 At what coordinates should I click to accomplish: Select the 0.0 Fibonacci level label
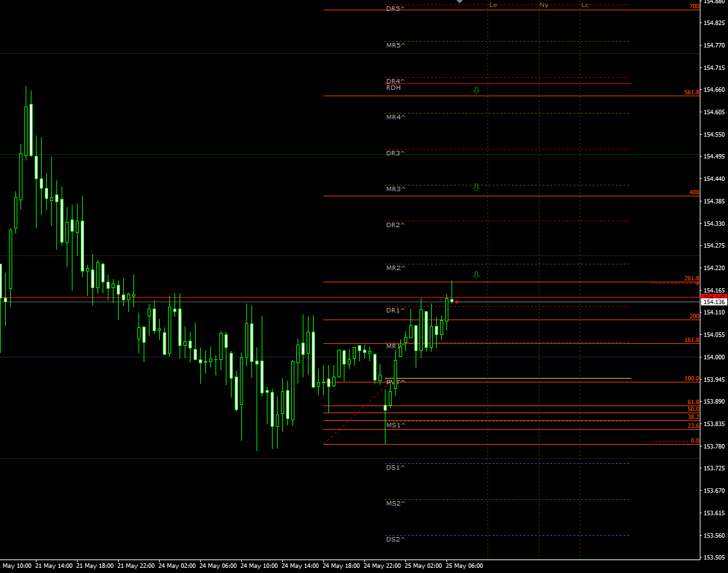click(695, 441)
